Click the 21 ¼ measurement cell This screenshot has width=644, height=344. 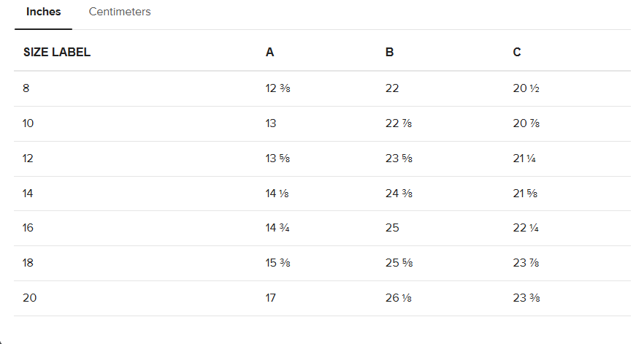524,158
